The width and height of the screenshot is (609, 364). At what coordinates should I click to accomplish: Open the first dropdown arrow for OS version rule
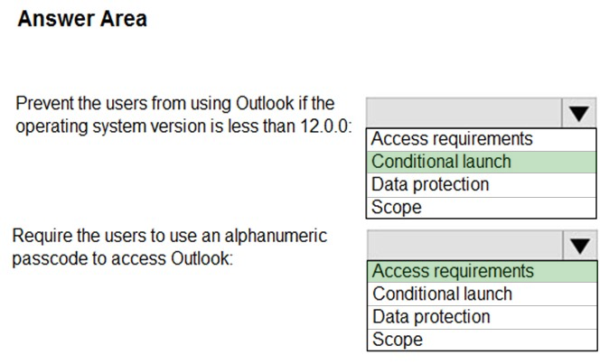coord(578,113)
